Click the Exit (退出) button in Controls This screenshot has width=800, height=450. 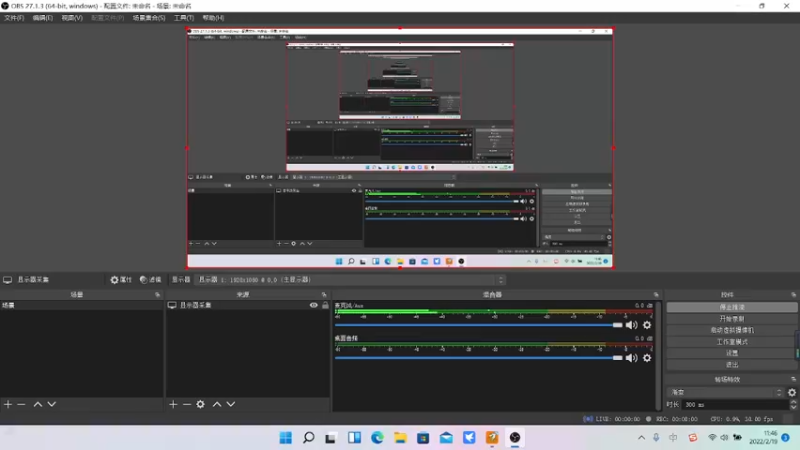tap(732, 365)
